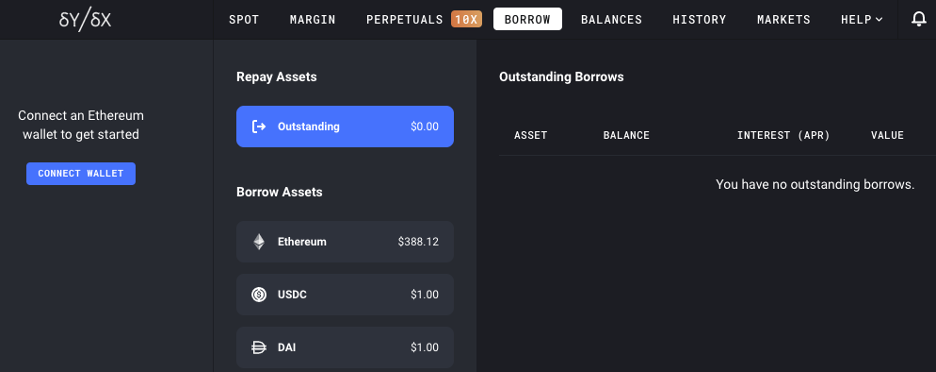Select the Borrow tab
936x372 pixels.
pos(527,19)
